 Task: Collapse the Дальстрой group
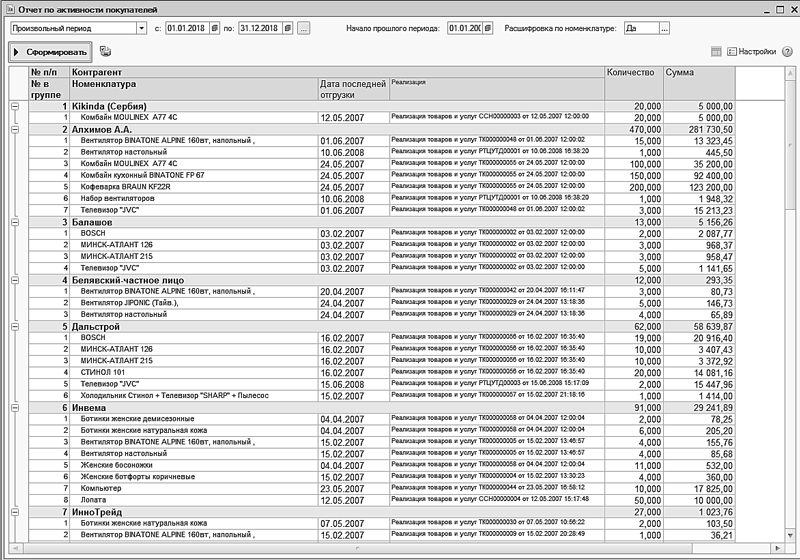[15, 326]
